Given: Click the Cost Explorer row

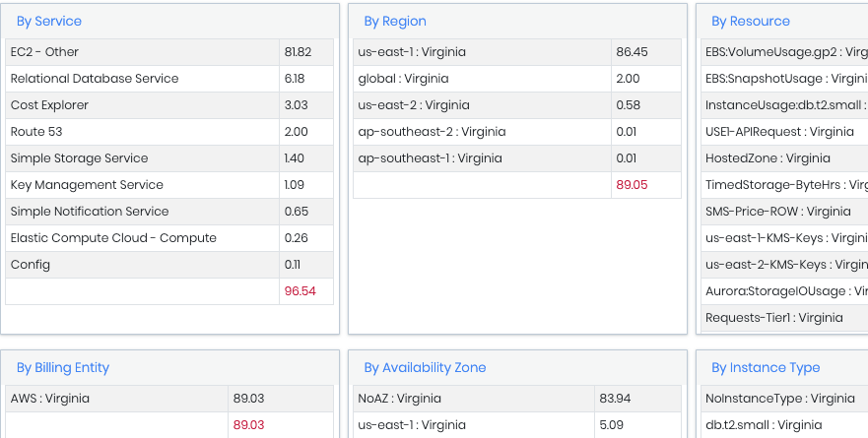Looking at the screenshot, I should 49,105.
